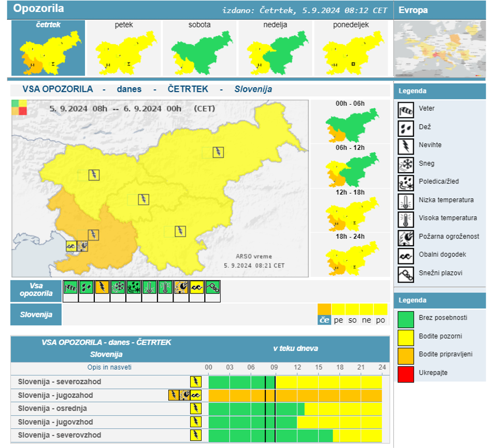Click the orange timeline bar for jugozahod
The width and height of the screenshot is (487, 448).
click(x=295, y=395)
